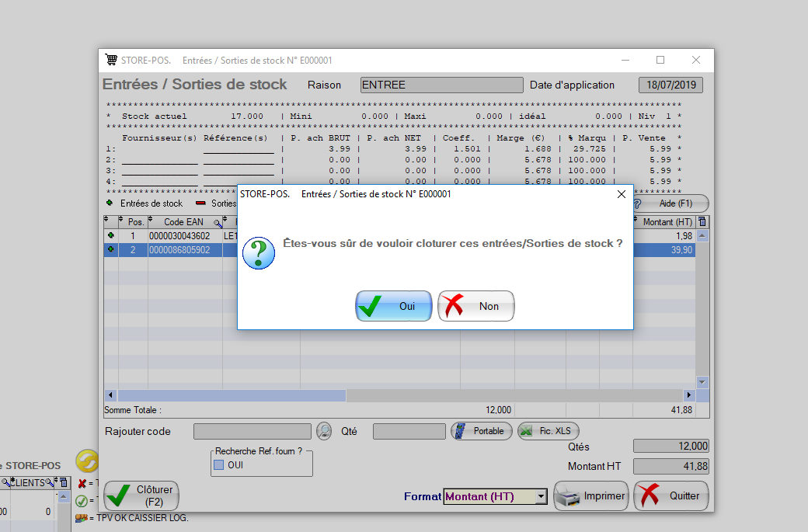
Task: Click the horizontal scrollbar right arrow
Action: (x=688, y=395)
